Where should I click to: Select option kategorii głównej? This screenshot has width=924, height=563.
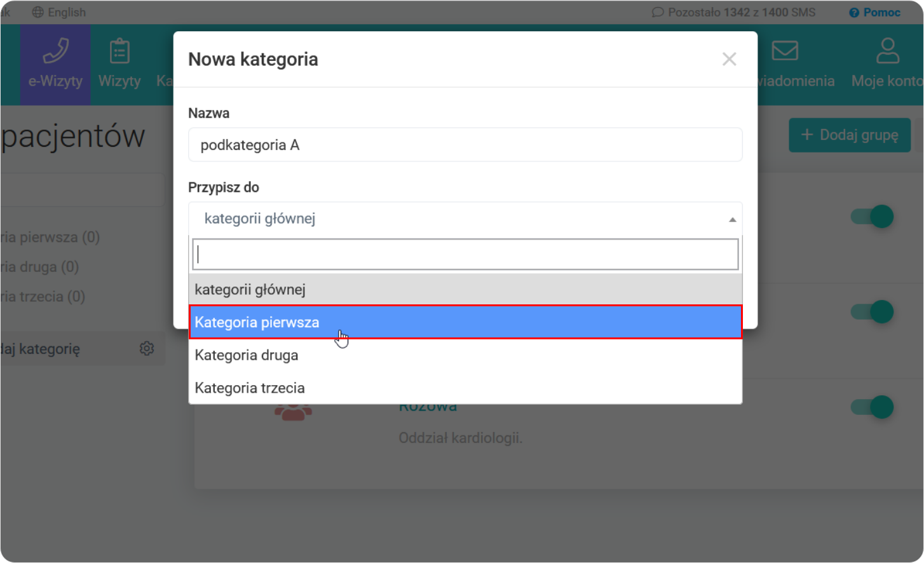(x=465, y=289)
